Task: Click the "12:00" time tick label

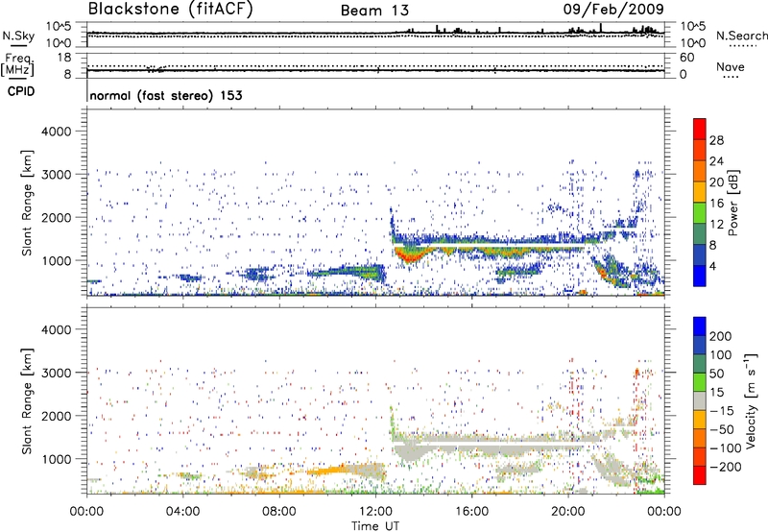Action: point(375,512)
